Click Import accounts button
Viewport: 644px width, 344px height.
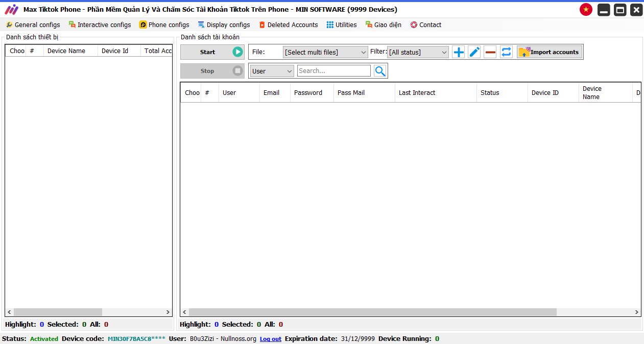550,52
